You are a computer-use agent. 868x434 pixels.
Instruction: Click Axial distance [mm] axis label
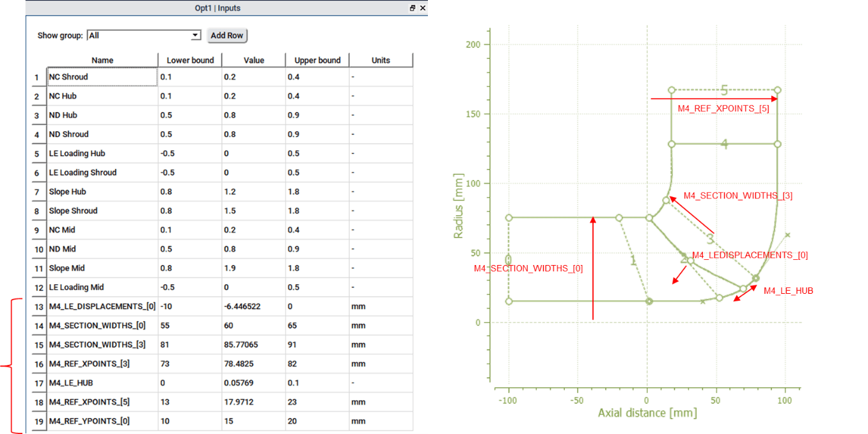pyautogui.click(x=647, y=413)
